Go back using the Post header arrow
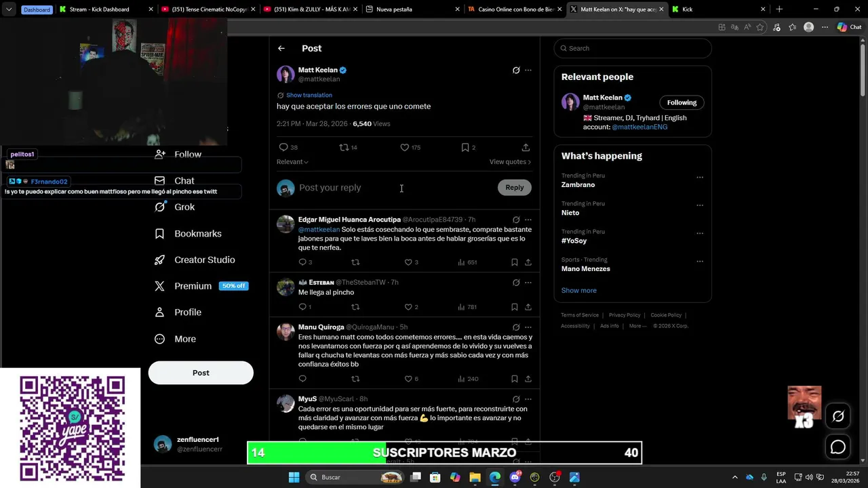 (x=281, y=48)
